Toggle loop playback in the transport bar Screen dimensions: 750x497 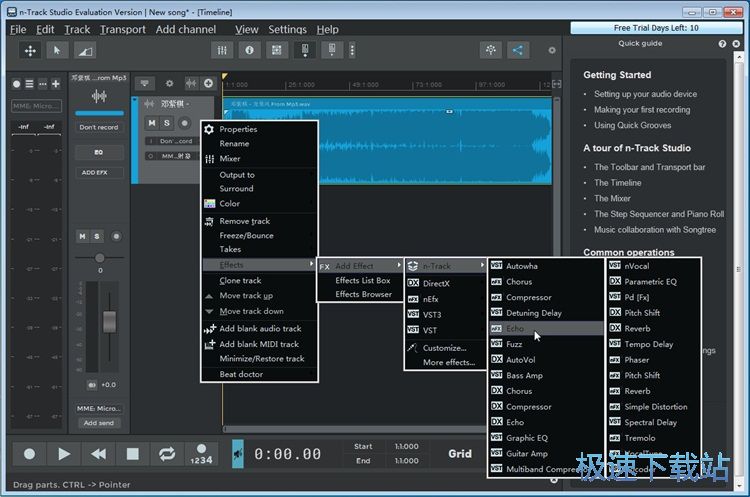coord(166,454)
